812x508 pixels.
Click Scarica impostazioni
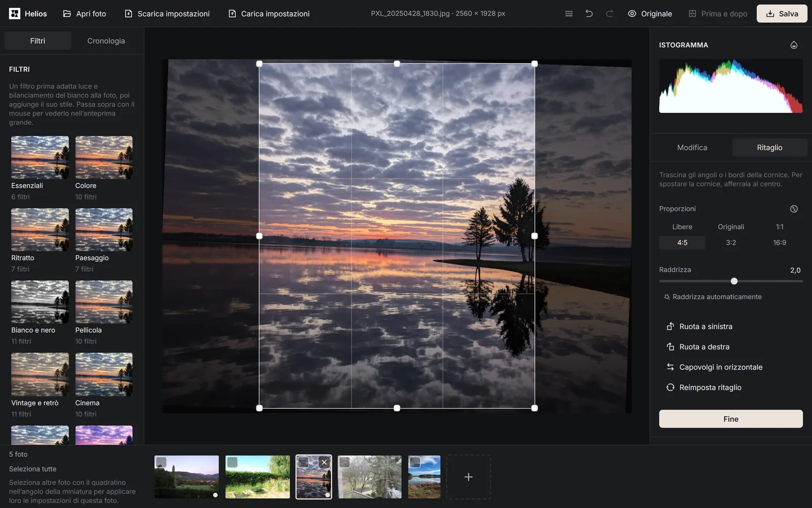pos(167,14)
